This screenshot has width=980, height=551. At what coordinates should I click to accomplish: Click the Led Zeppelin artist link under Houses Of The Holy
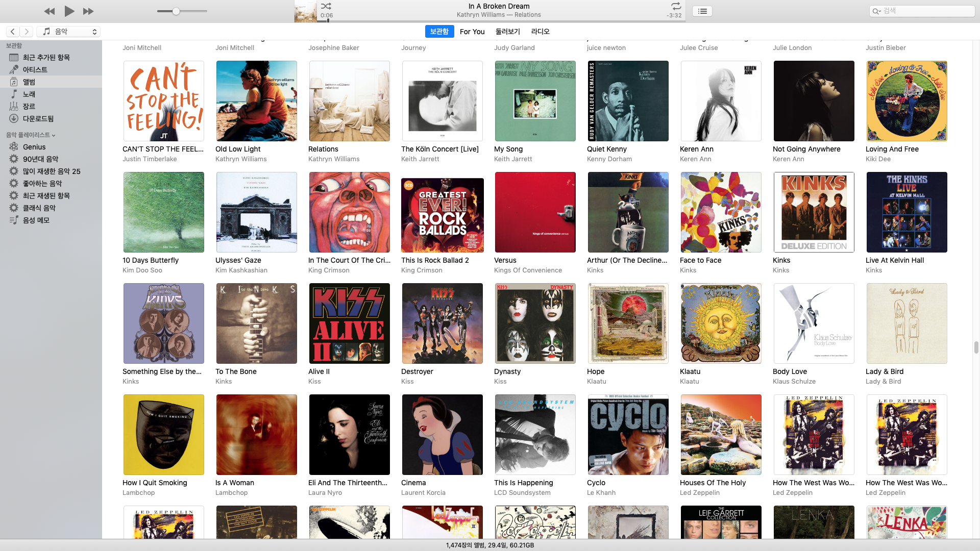(x=699, y=492)
